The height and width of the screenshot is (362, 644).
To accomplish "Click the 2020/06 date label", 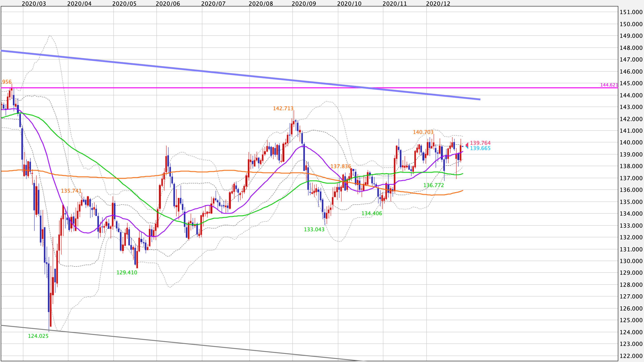I will coord(168,3).
